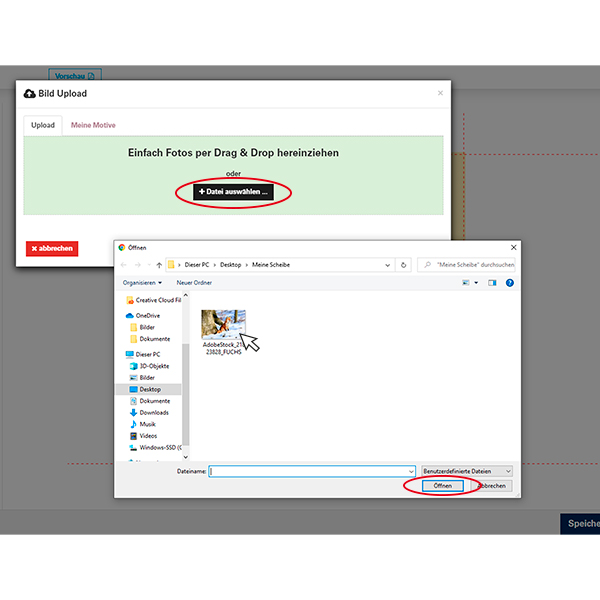
Task: Open Creative Cloud Files in sidebar
Action: (x=157, y=300)
